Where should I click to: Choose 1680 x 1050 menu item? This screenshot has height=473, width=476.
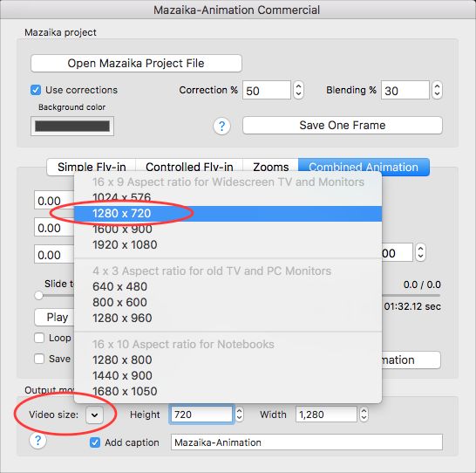pyautogui.click(x=228, y=391)
